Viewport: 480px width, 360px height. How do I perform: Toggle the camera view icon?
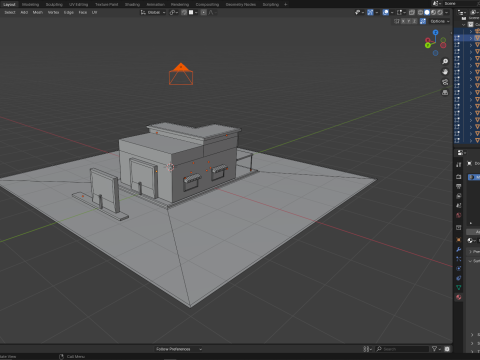point(445,82)
